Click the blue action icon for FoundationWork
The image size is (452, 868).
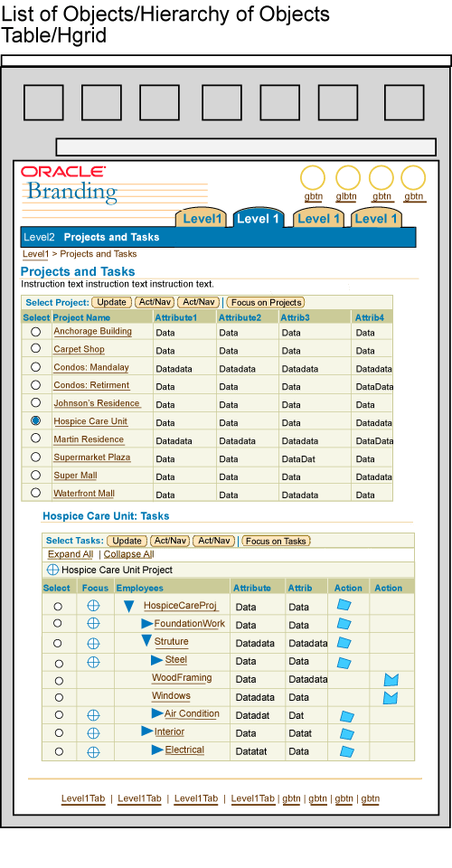pyautogui.click(x=344, y=623)
